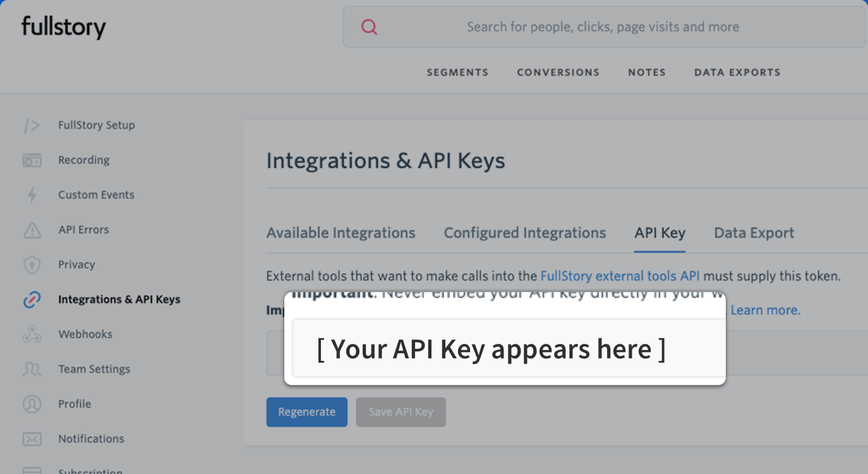Open the Webhooks settings page

coord(85,334)
